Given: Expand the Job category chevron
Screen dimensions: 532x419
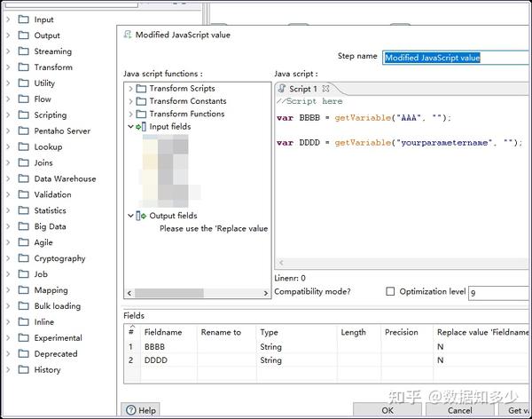Looking at the screenshot, I should pyautogui.click(x=8, y=274).
